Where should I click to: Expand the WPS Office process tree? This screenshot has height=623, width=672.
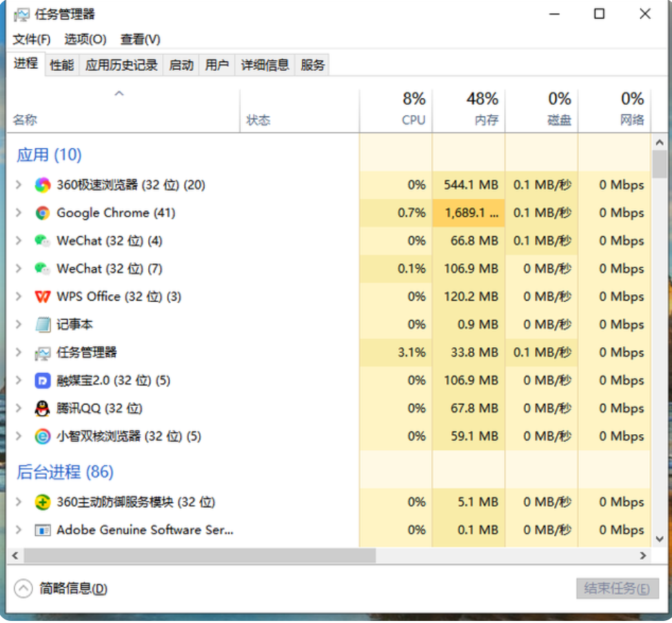tap(19, 297)
